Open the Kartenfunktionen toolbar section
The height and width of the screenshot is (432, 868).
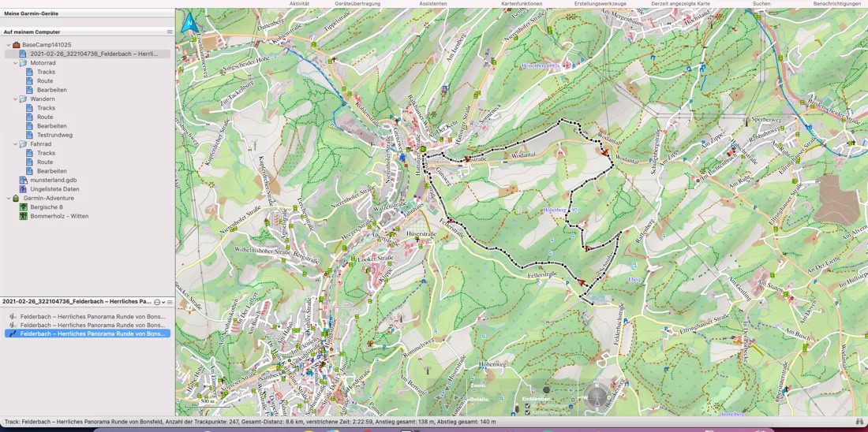(522, 4)
